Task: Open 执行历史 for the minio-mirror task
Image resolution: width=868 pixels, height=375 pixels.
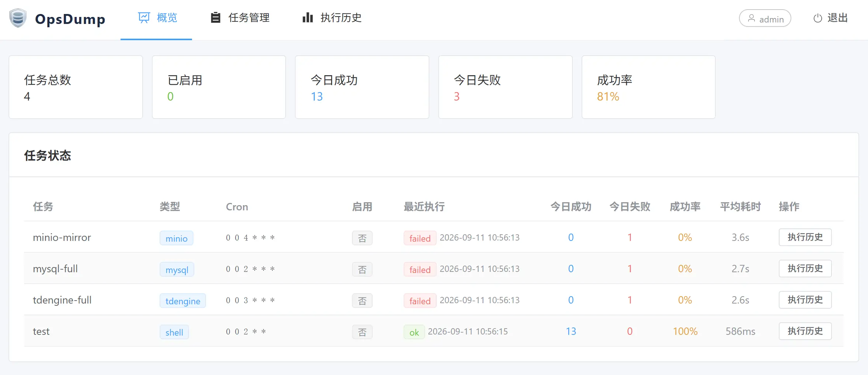Action: point(805,237)
